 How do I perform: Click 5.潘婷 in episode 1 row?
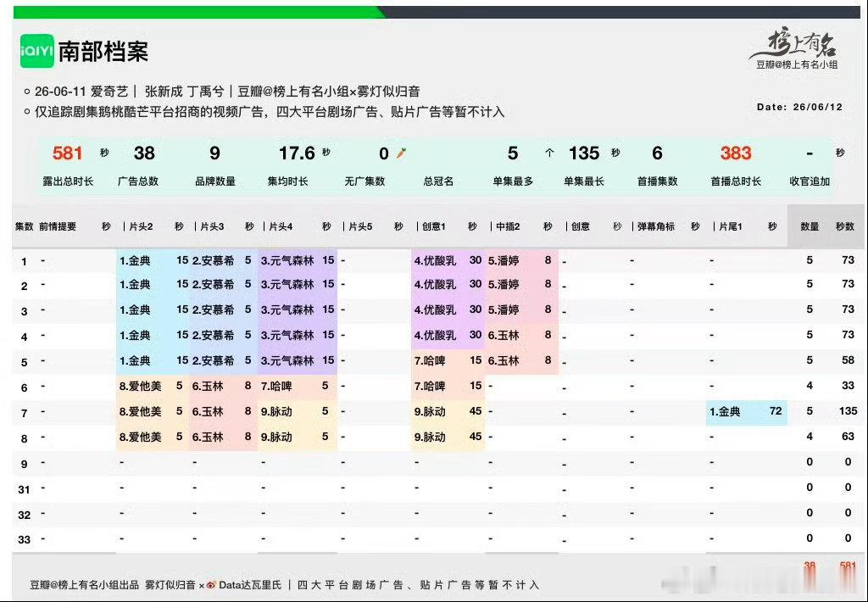pyautogui.click(x=504, y=261)
